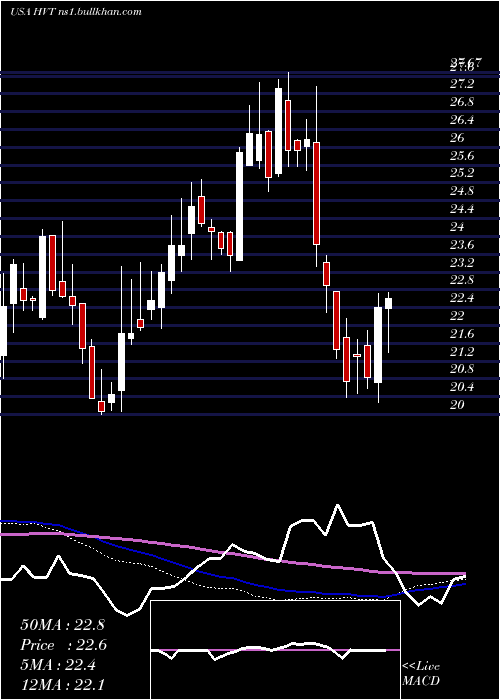Click the 26.8 price axis label
This screenshot has height=700, width=500.
[x=462, y=102]
